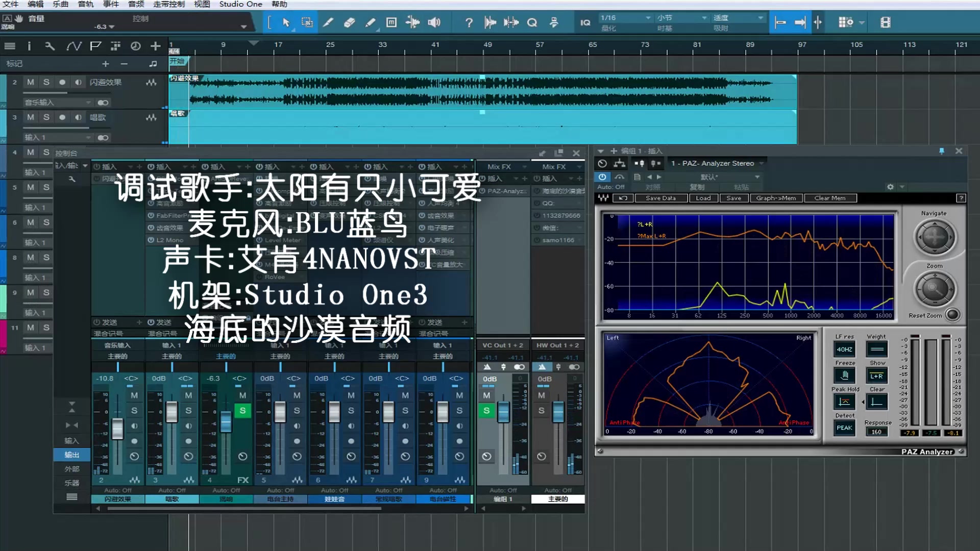
Task: Open the 1/16 quantize dropdown
Action: pyautogui.click(x=626, y=18)
